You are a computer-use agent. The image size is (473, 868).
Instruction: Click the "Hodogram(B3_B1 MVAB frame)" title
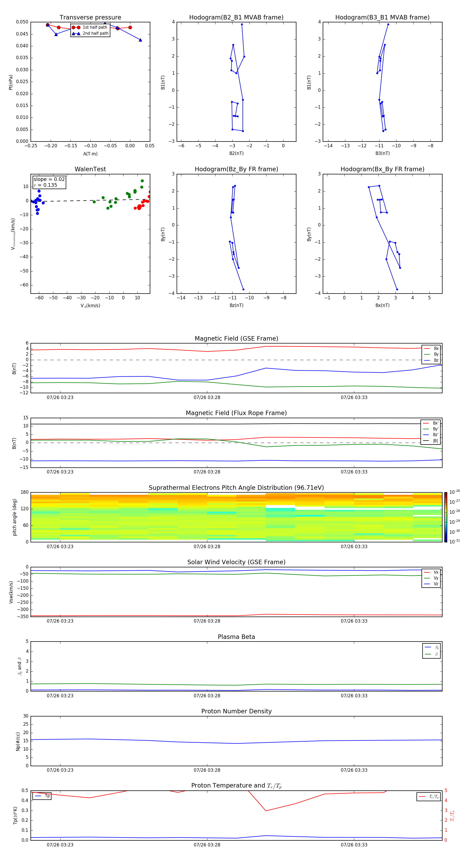(382, 18)
